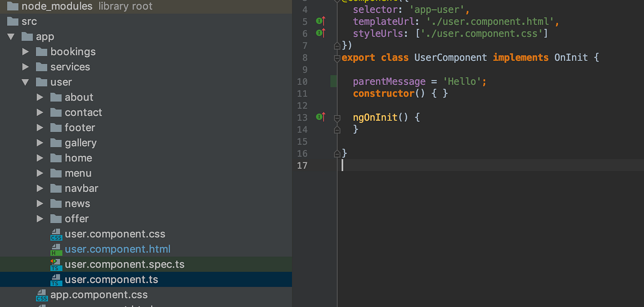
Task: Click the gutter implement marker on line 5
Action: [321, 21]
